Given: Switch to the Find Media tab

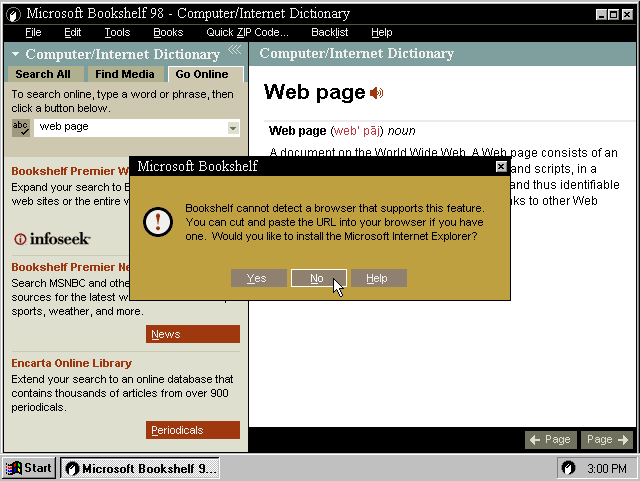Looking at the screenshot, I should click(x=125, y=74).
